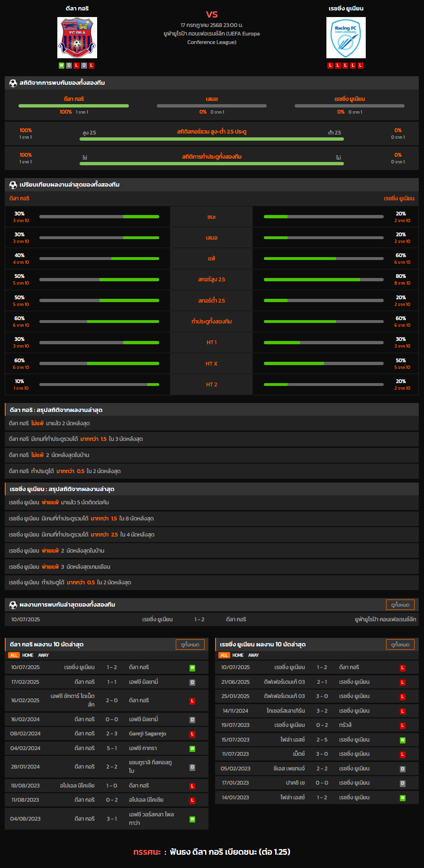The image size is (424, 868).
Task: Click the L result badge for 21/06/2025 match
Action: point(403,682)
